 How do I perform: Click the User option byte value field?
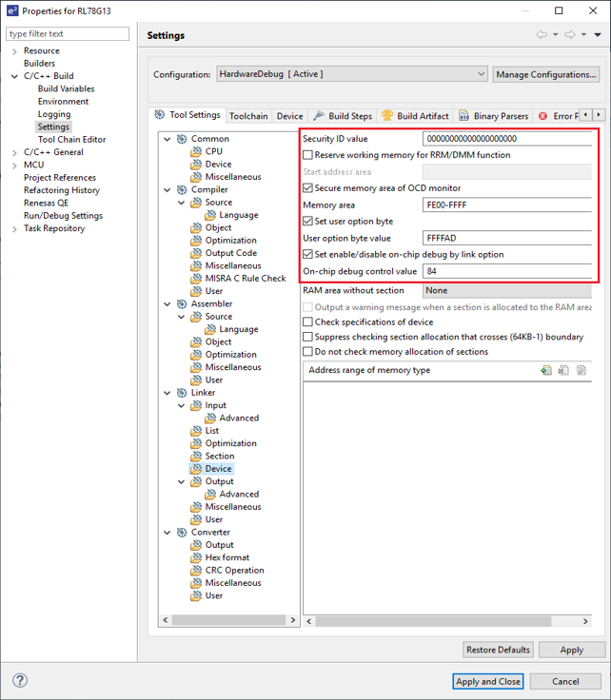[x=507, y=238]
